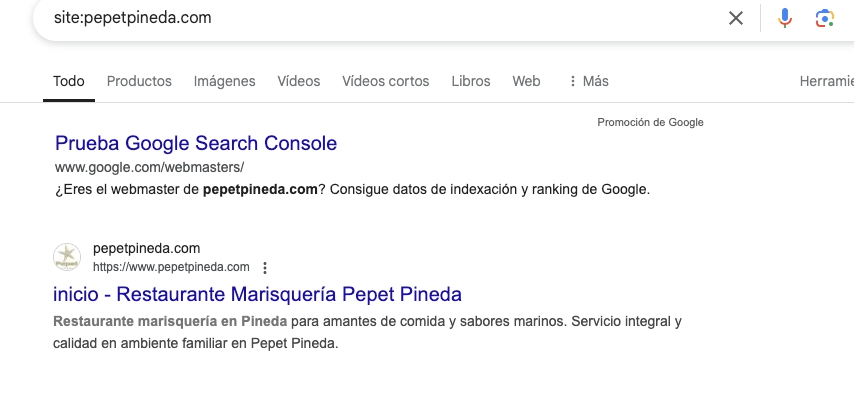Image resolution: width=854 pixels, height=417 pixels.
Task: Expand the Más filters menu
Action: point(588,81)
